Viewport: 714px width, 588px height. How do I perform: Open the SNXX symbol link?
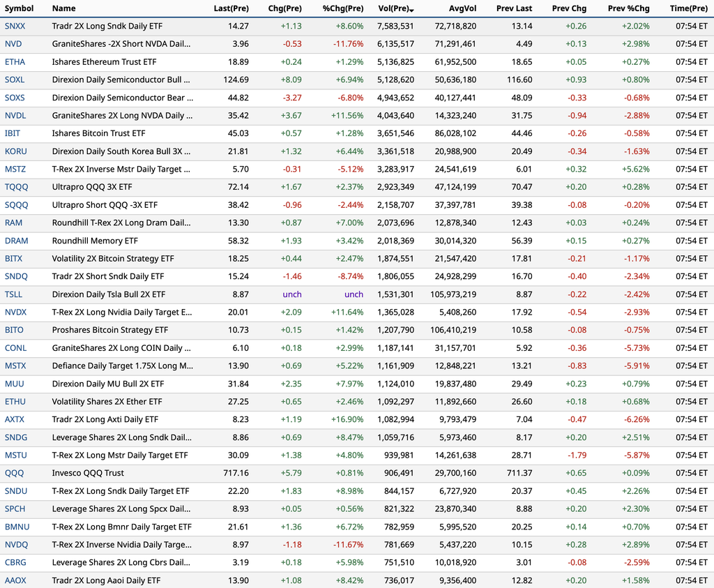pos(15,26)
